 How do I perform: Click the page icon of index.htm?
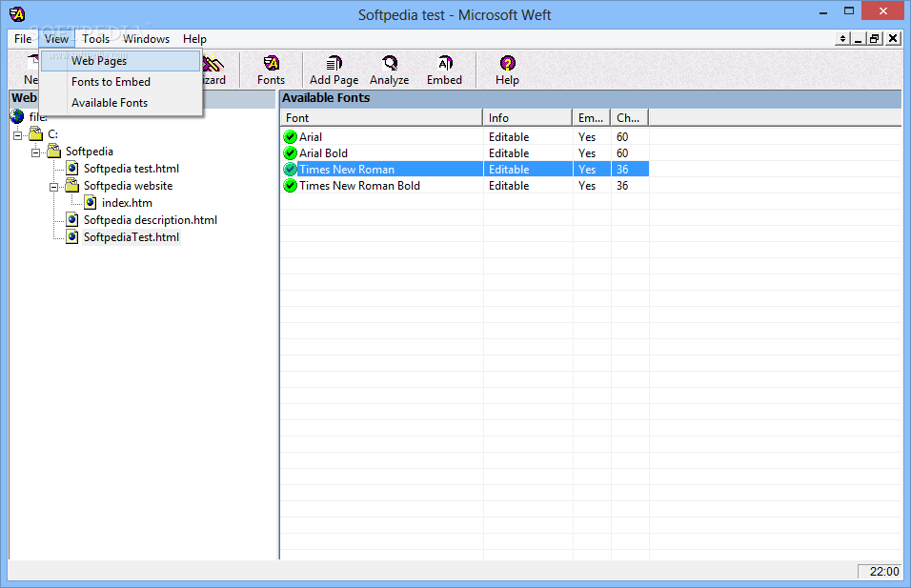point(91,203)
